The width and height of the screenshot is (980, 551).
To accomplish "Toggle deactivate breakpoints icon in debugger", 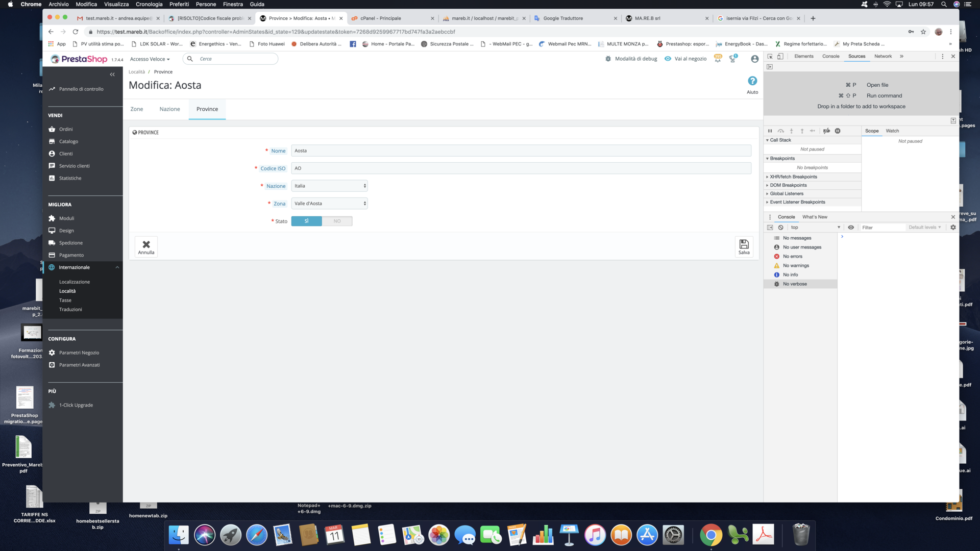I will click(826, 131).
